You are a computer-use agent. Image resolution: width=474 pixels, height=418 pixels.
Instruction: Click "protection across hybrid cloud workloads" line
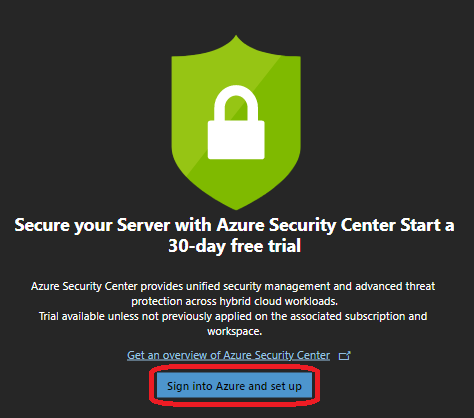coord(234,301)
